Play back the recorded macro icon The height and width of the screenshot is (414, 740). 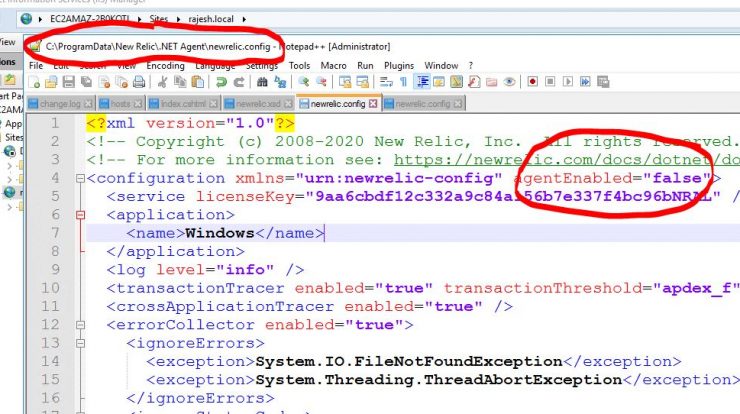click(x=568, y=82)
